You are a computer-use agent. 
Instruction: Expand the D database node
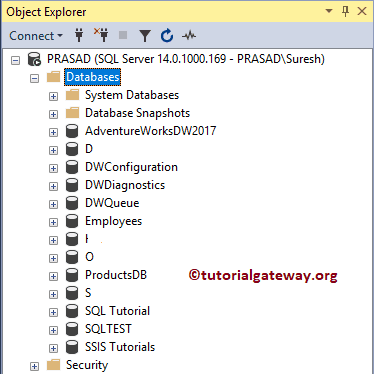pos(53,150)
